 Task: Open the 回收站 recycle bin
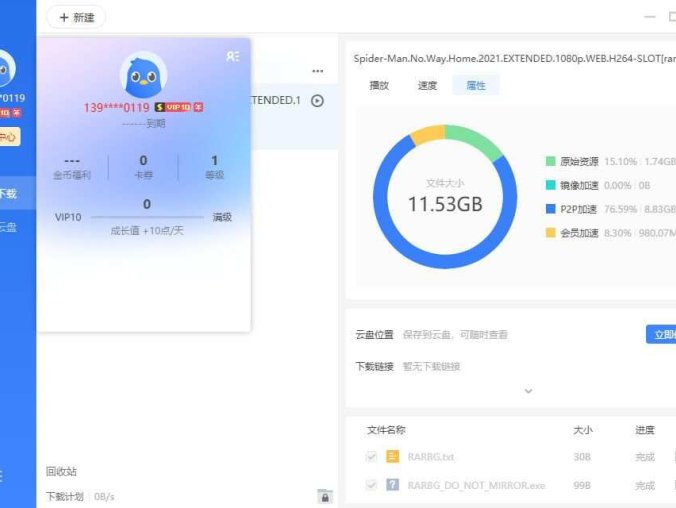pyautogui.click(x=61, y=471)
